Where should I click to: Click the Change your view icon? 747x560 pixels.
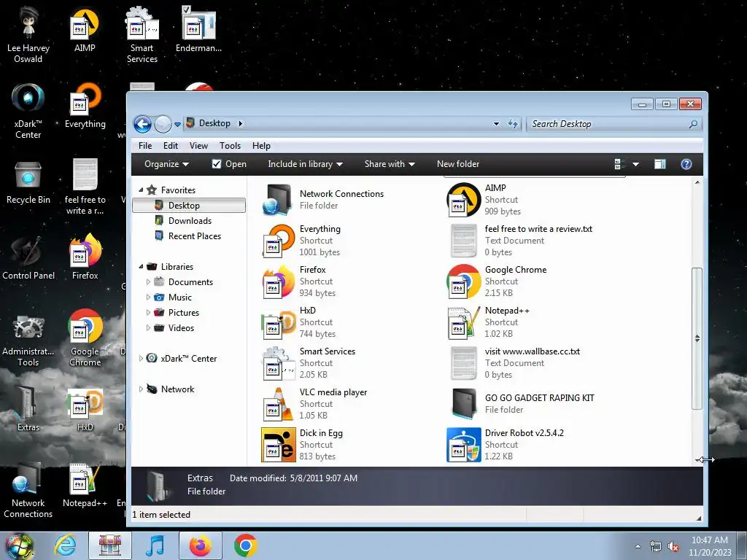[x=620, y=164]
